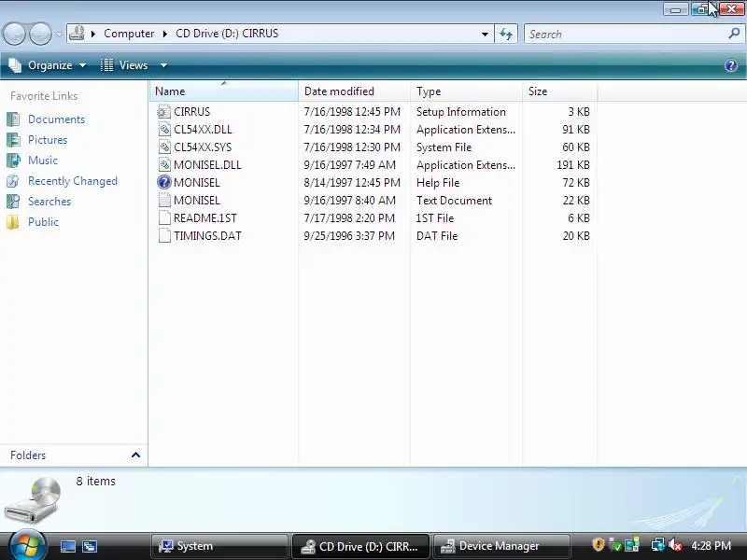This screenshot has width=747, height=560.
Task: Open Searches in Favorite Links
Action: (x=49, y=202)
